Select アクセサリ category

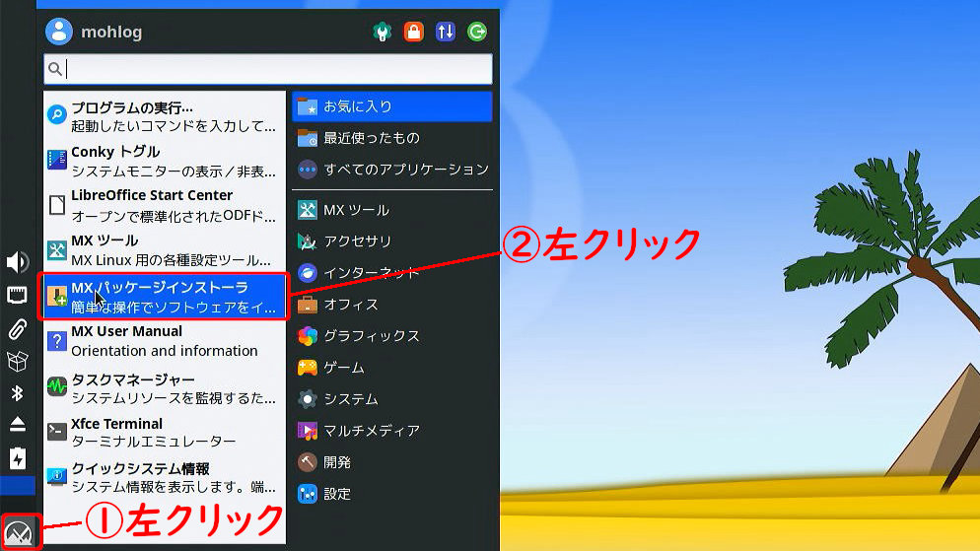[x=392, y=241]
